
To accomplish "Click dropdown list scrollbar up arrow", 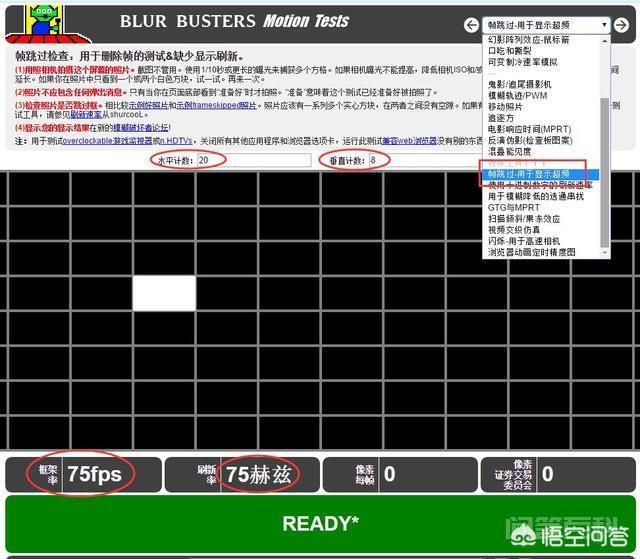I will coord(605,41).
